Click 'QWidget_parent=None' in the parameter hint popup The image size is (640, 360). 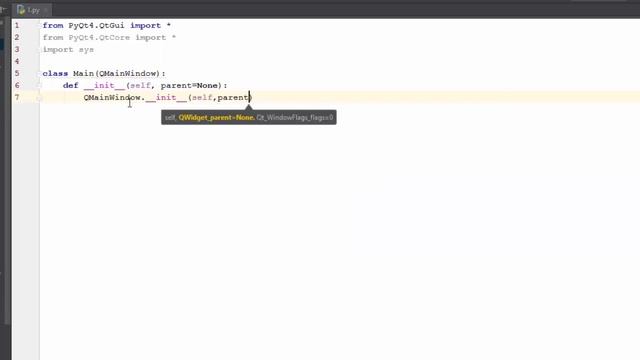216,118
